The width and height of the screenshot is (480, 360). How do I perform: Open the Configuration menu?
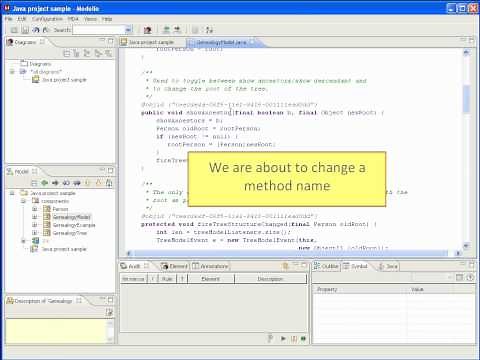[47, 19]
